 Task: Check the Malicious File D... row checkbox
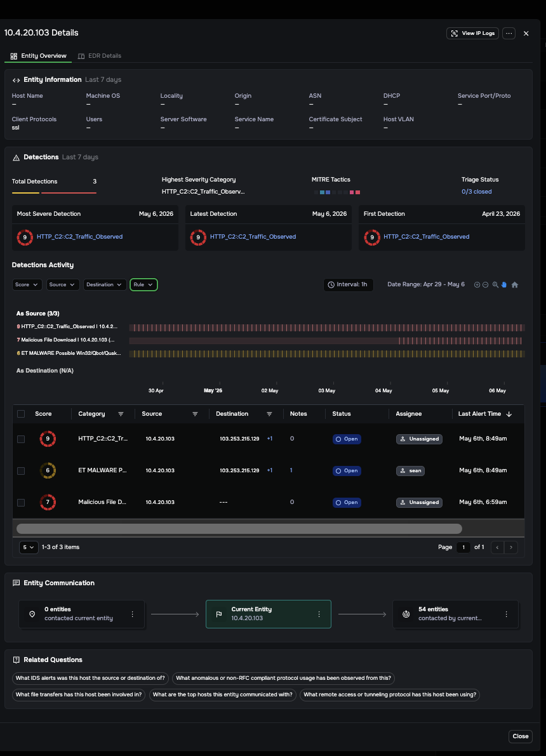(x=21, y=503)
